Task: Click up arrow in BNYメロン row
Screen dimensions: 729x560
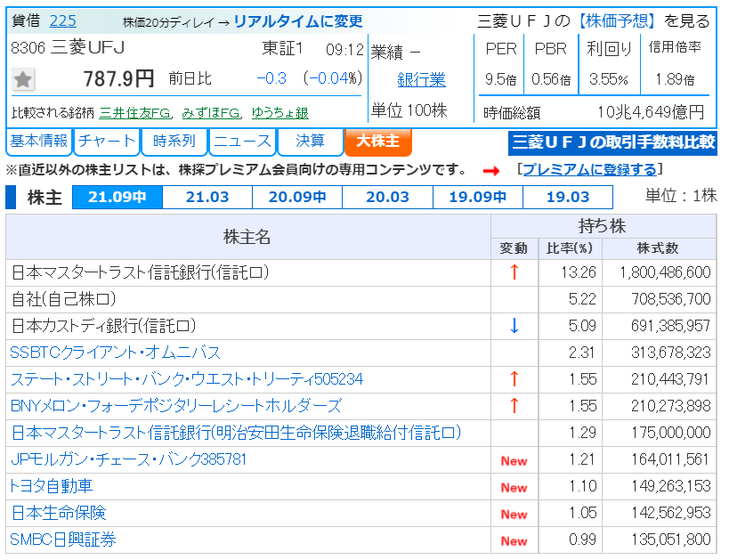Action: pos(514,406)
